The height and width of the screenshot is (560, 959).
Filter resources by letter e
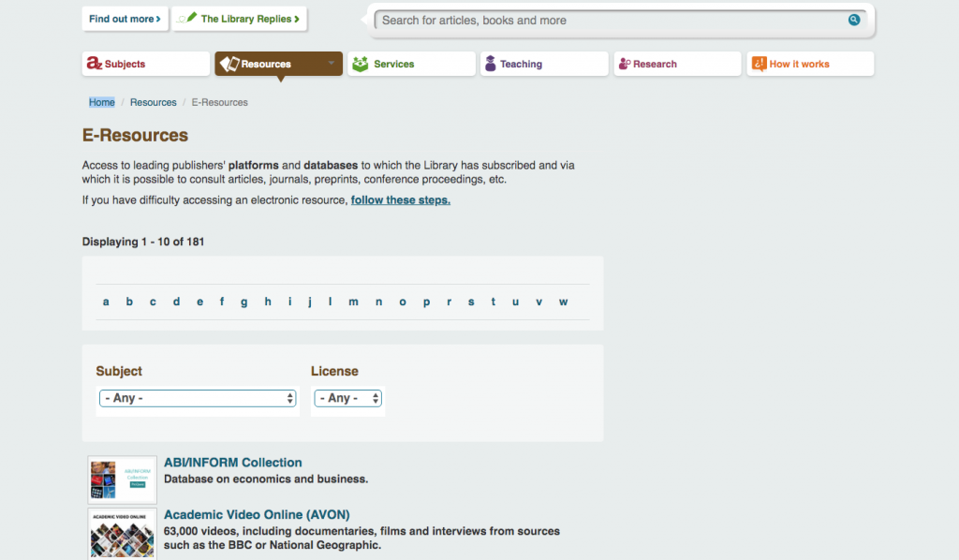(200, 302)
